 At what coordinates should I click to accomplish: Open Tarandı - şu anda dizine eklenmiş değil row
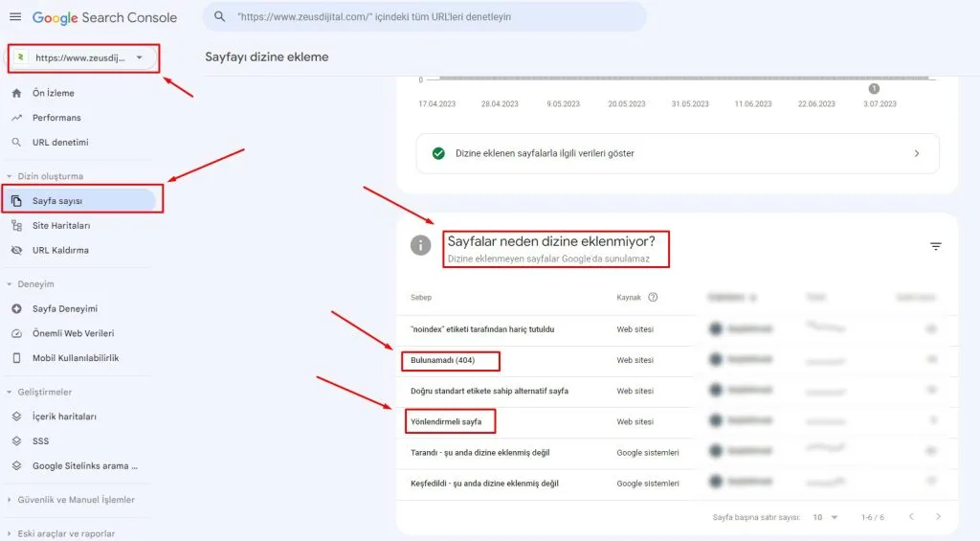point(678,452)
